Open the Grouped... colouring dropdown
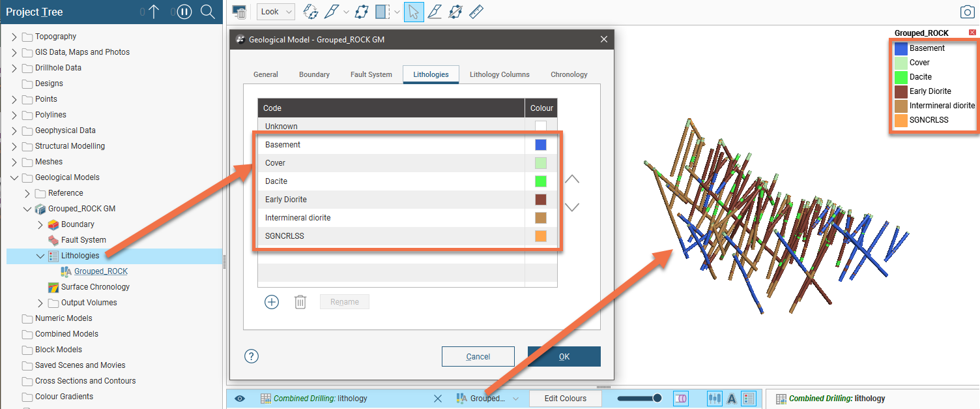Screen dimensions: 980x409 click(x=487, y=399)
